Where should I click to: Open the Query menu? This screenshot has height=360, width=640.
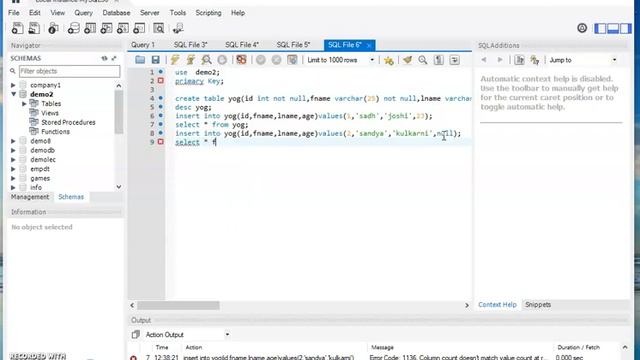pos(83,13)
